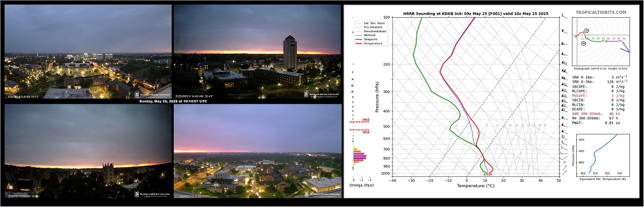Image resolution: width=644 pixels, height=207 pixels.
Task: Open the webcam view with pink sky over campus
Action: (258, 151)
